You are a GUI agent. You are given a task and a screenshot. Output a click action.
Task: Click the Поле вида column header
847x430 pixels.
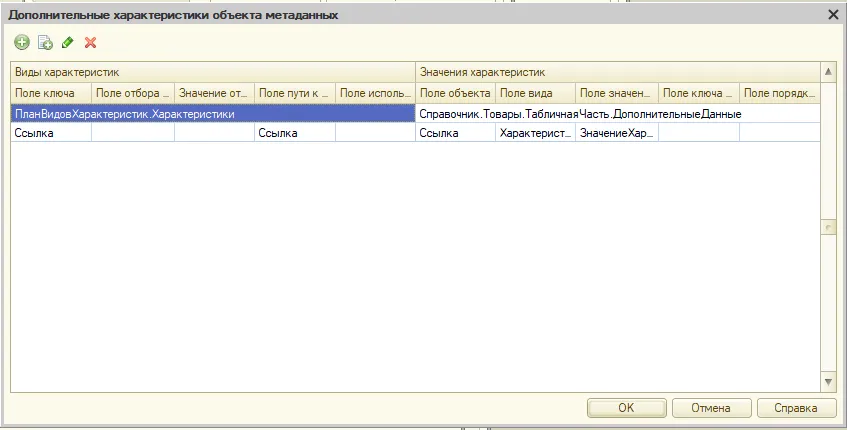coord(535,93)
